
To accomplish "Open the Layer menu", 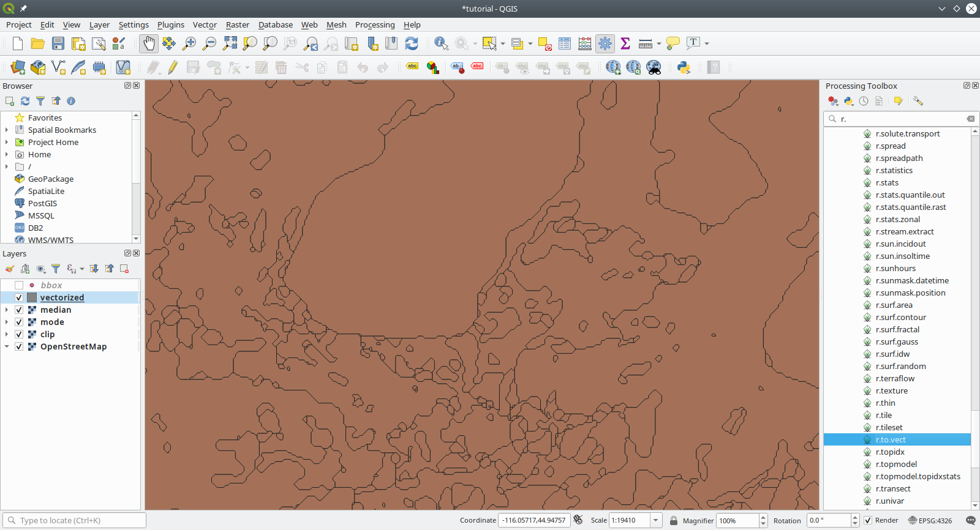I will 99,24.
